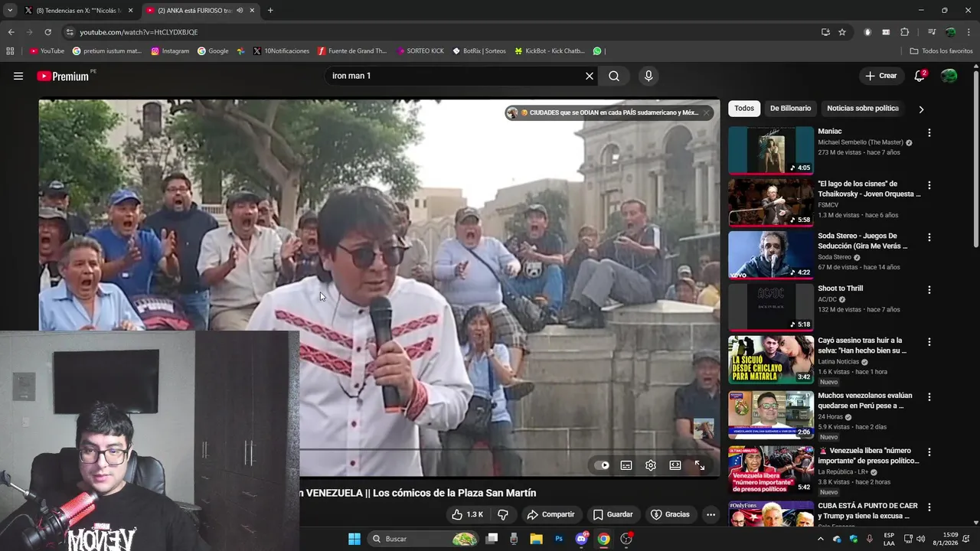The width and height of the screenshot is (980, 551).
Task: Open the YouTube guide hamburger menu
Action: pos(18,76)
